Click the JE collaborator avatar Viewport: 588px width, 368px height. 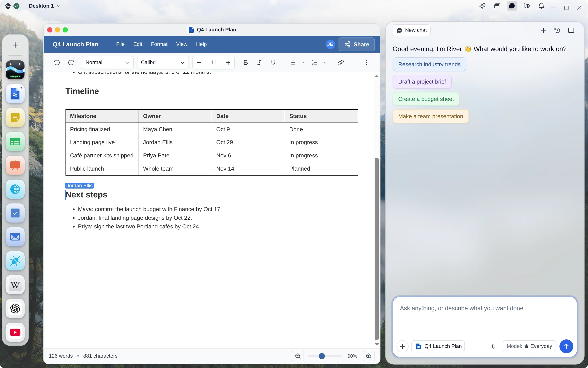click(330, 44)
